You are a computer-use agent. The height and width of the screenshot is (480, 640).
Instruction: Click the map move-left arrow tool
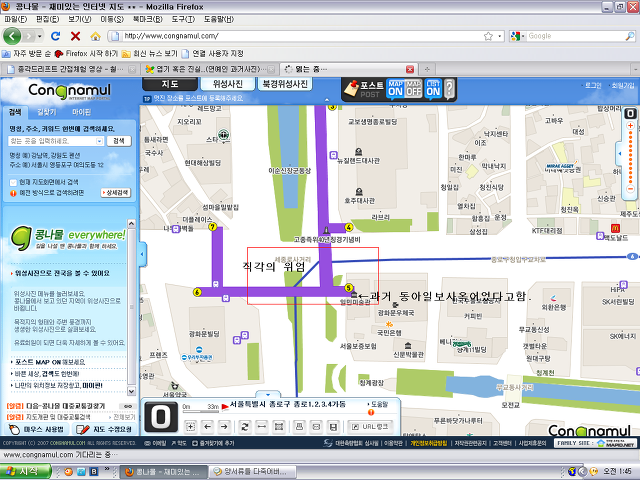208,427
